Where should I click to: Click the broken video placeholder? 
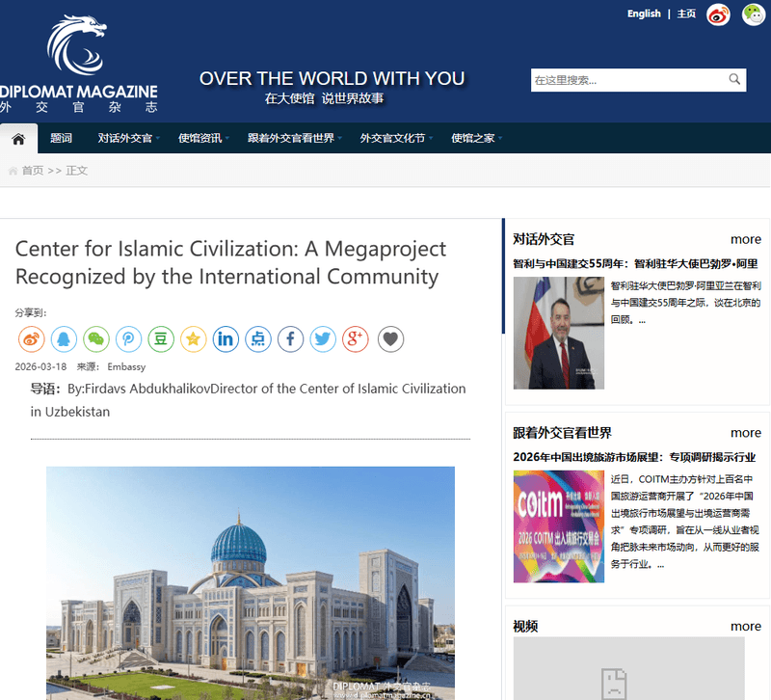coord(629,668)
